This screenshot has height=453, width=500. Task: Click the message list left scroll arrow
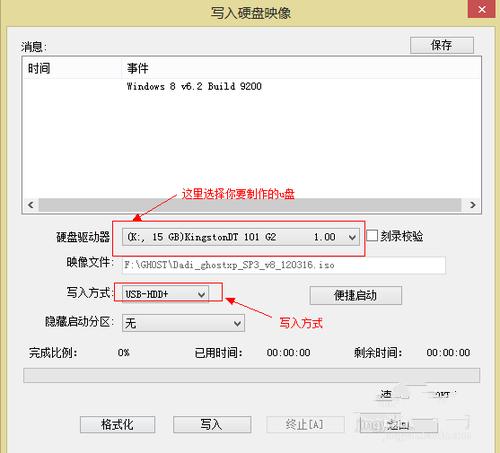pos(31,205)
